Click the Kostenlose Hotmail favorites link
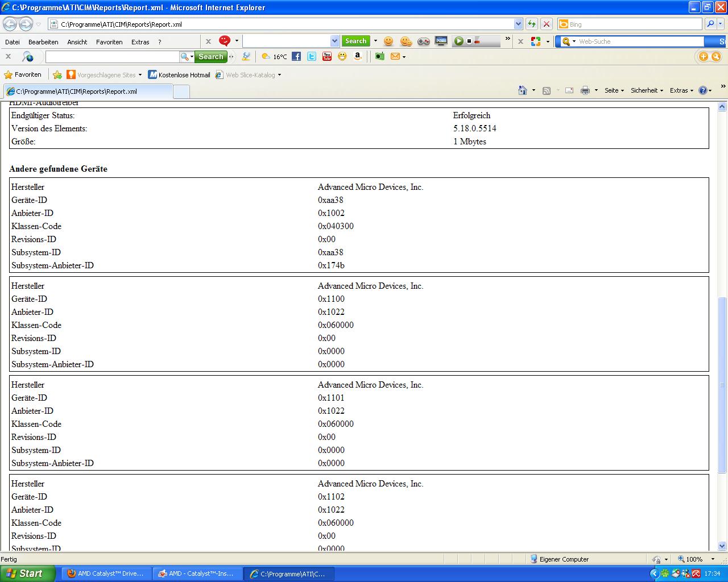Viewport: 728px width, 582px height. [179, 75]
